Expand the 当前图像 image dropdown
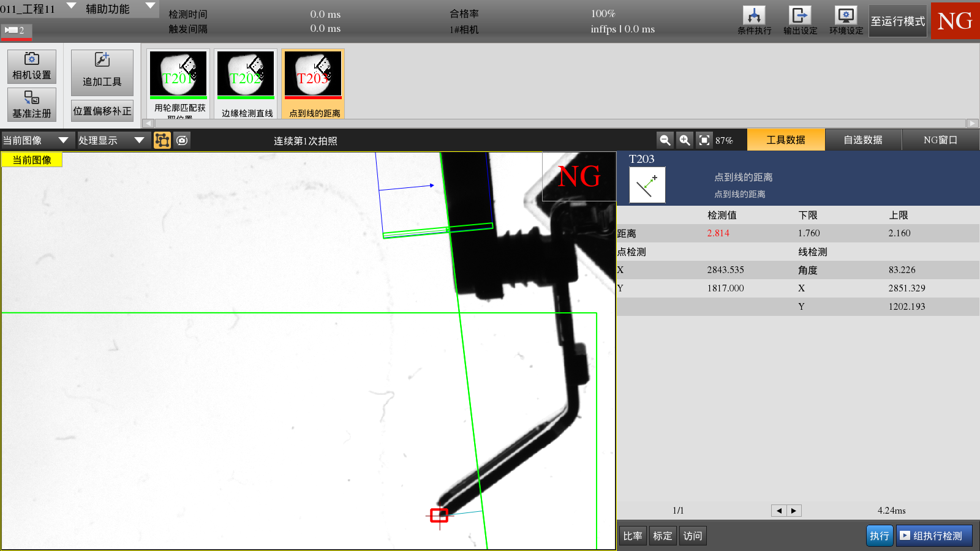The width and height of the screenshot is (980, 551). click(x=63, y=140)
